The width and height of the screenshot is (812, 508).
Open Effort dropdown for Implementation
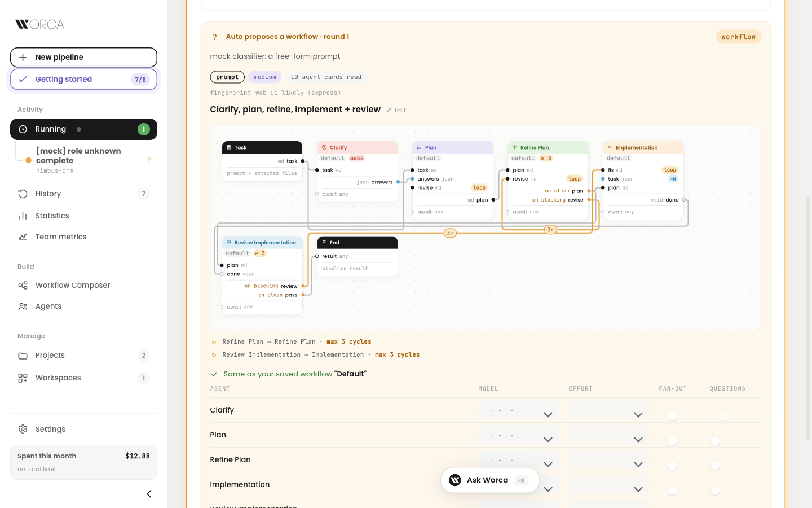click(609, 485)
